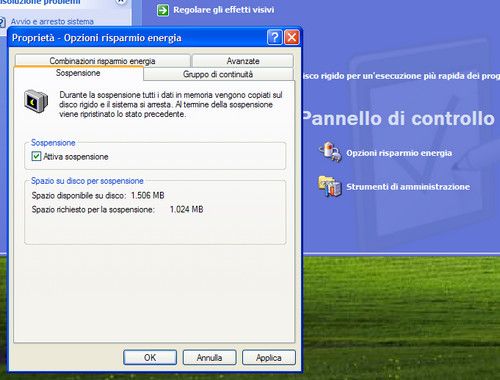Click the Strumenti di amministrazione link
This screenshot has height=380, width=500.
[408, 187]
